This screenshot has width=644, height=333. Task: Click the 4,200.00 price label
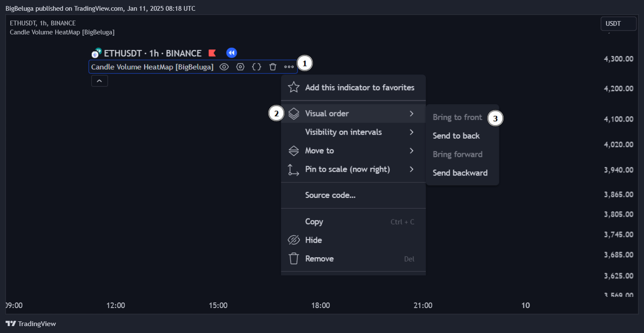619,89
